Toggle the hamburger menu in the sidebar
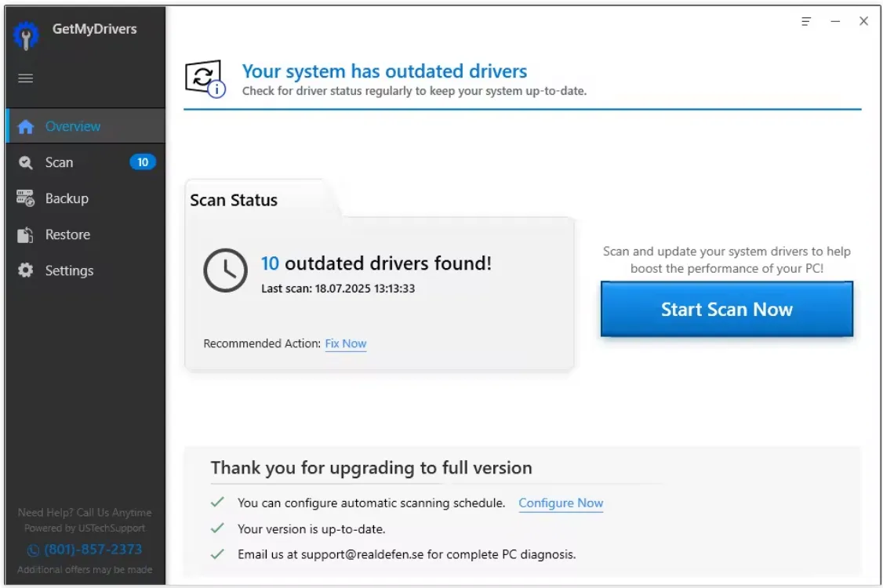 click(x=25, y=78)
